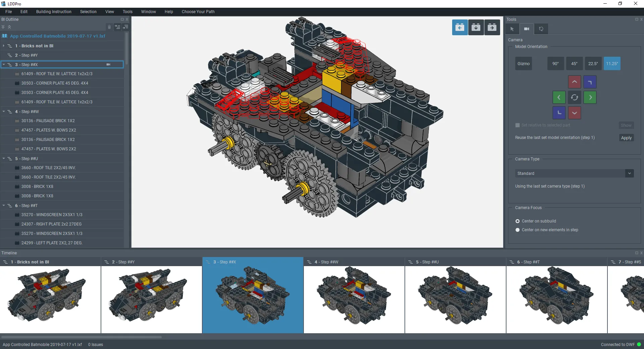This screenshot has width=644, height=349.
Task: Collapse all outline items with double-up chevron
Action: click(x=9, y=27)
